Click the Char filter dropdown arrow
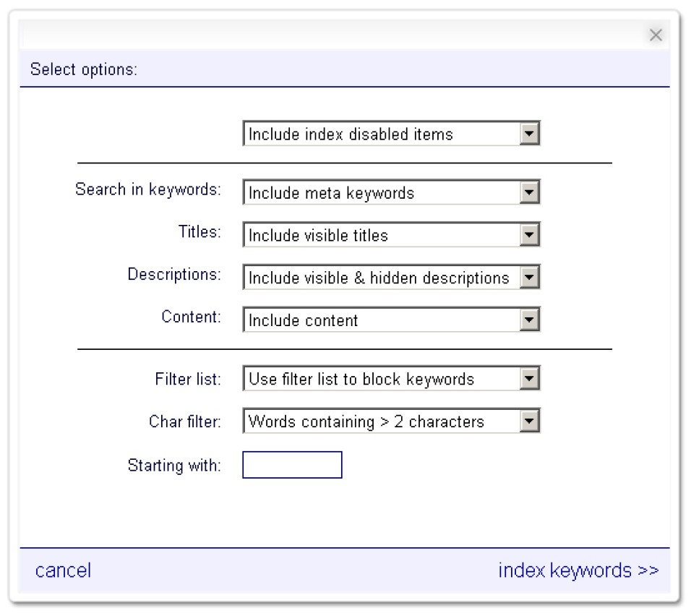Screen dimensions: 691x616 (530, 422)
